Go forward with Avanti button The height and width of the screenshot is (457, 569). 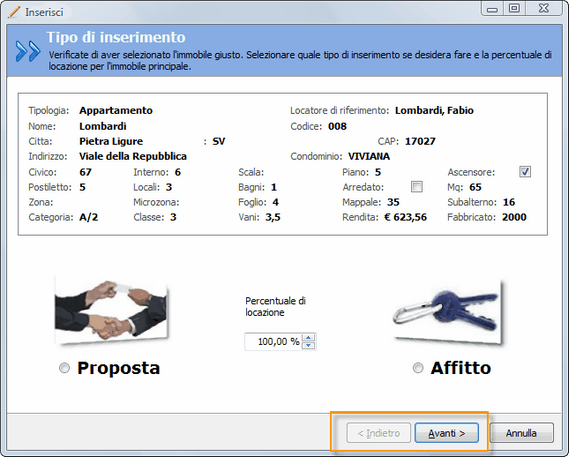(446, 433)
